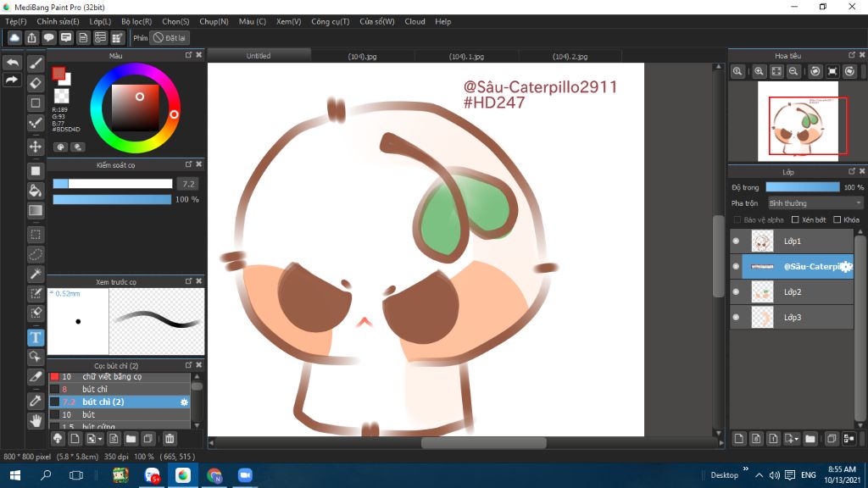
Task: Duplicate layer icon in layer panel
Action: [831, 439]
